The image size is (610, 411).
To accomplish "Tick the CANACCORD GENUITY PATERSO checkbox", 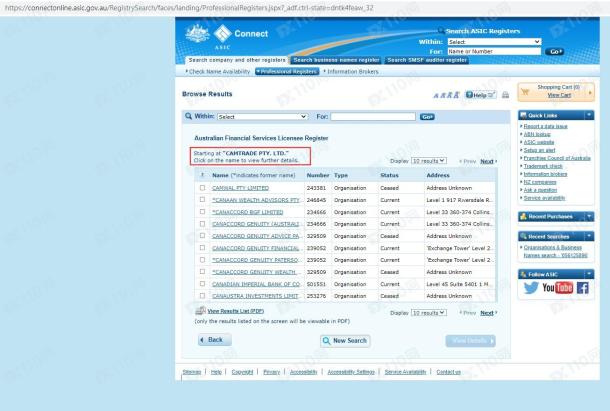I will (202, 260).
